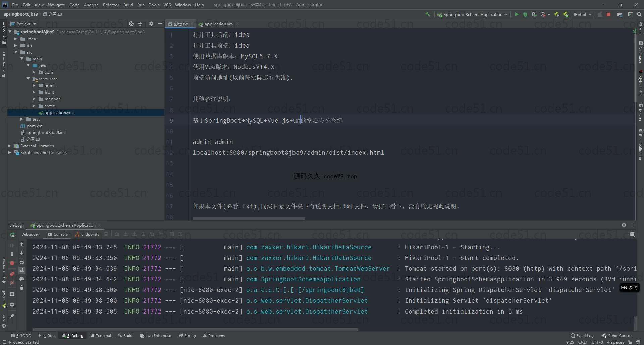Hide the Project tool window
The width and height of the screenshot is (644, 345).
[x=160, y=24]
